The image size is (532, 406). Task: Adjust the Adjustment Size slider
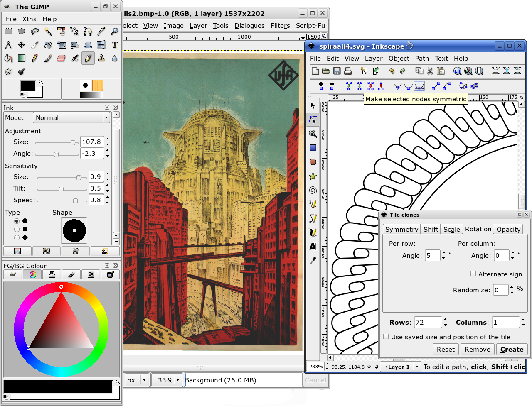(57, 143)
